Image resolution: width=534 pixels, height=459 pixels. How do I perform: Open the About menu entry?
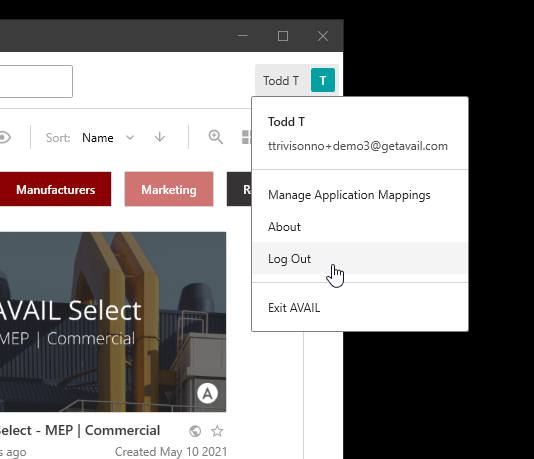pyautogui.click(x=360, y=227)
